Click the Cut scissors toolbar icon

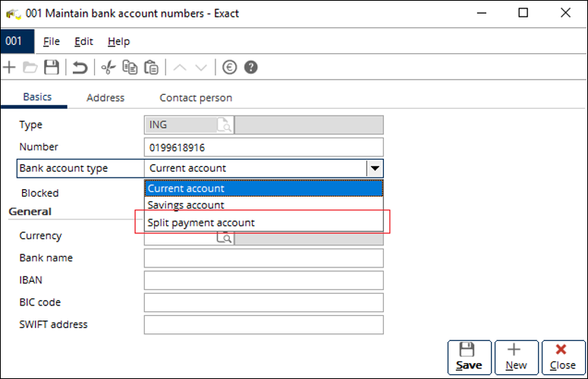[108, 68]
